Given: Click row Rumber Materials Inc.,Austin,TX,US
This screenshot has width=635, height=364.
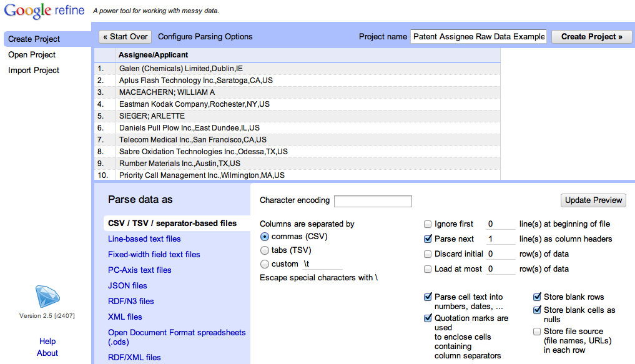Looking at the screenshot, I should click(297, 163).
